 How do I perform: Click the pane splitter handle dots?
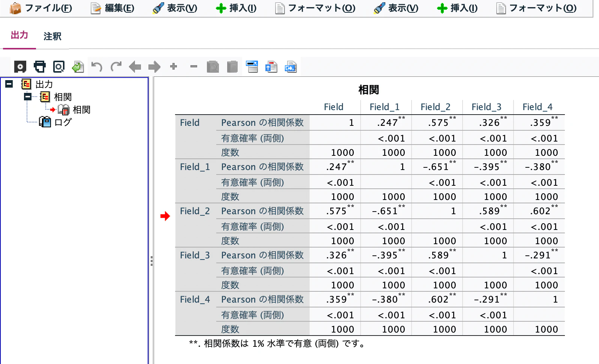(151, 261)
